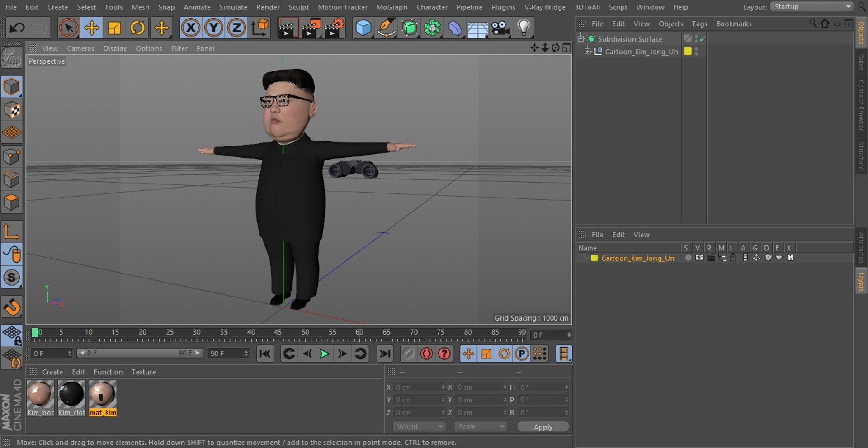Open the Bend deformer icon
Image resolution: width=868 pixels, height=448 pixels.
tap(455, 28)
